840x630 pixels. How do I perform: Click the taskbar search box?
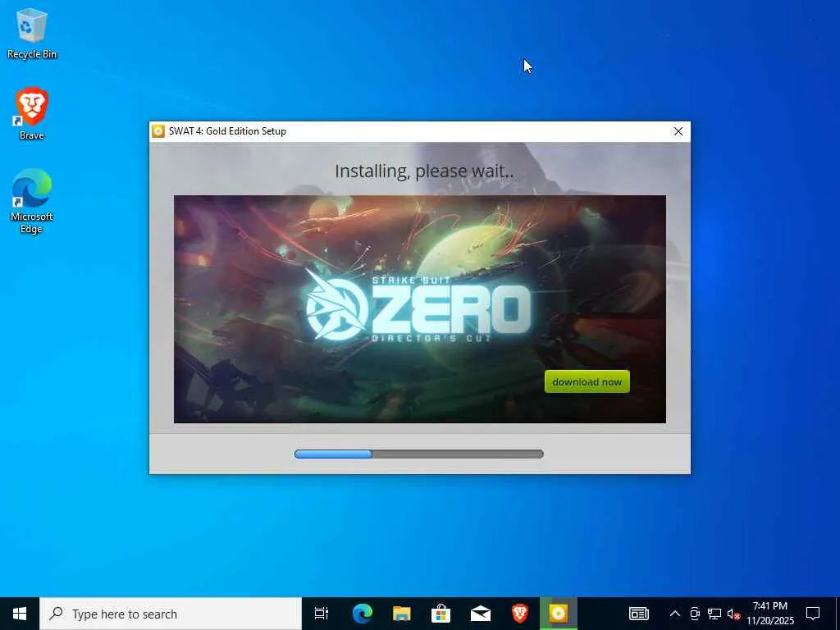tap(171, 614)
